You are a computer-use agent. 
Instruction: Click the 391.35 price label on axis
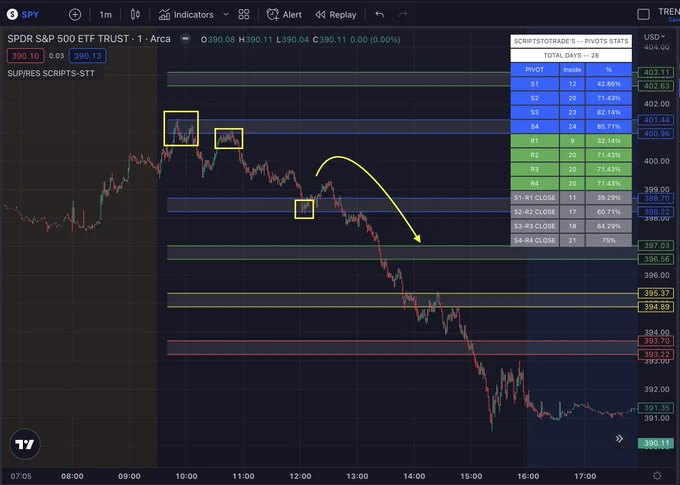(656, 408)
